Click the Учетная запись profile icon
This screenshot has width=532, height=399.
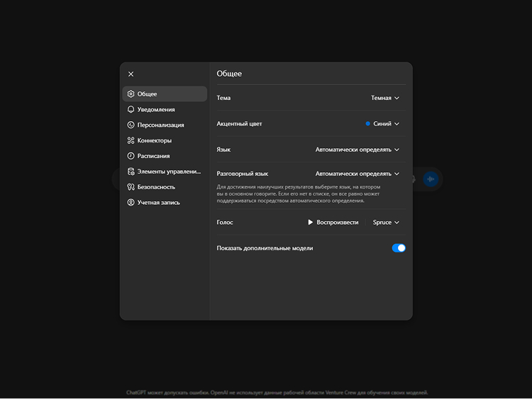point(131,203)
